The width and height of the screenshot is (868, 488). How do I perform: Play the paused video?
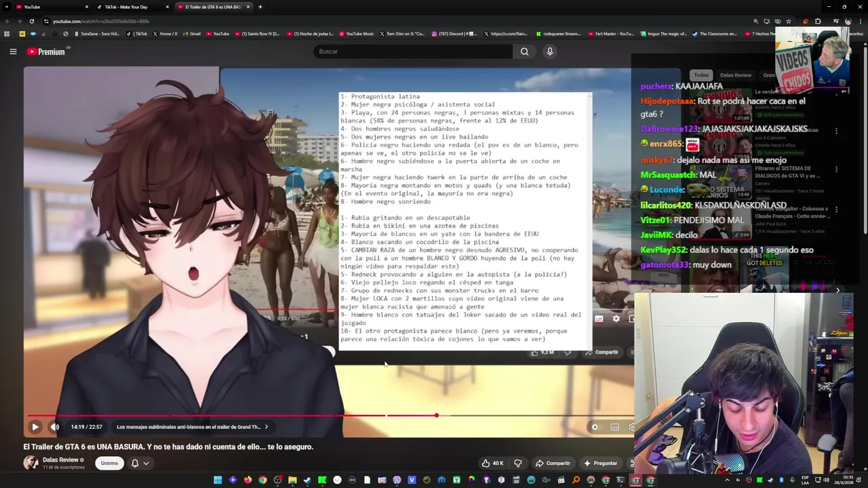[x=35, y=427]
